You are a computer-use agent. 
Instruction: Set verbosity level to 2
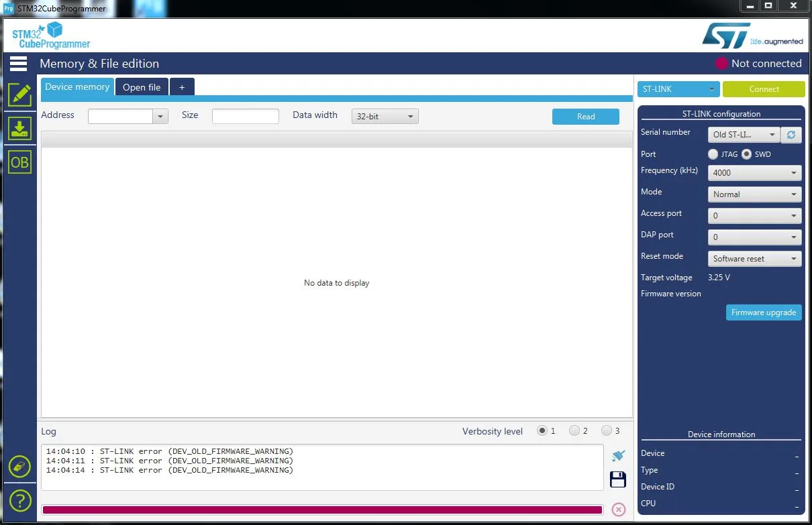click(x=574, y=430)
